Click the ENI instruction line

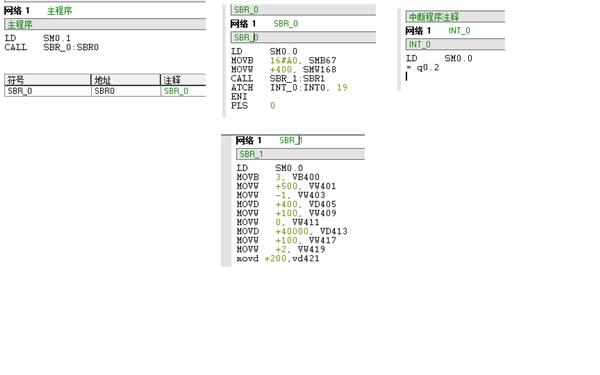tap(239, 96)
